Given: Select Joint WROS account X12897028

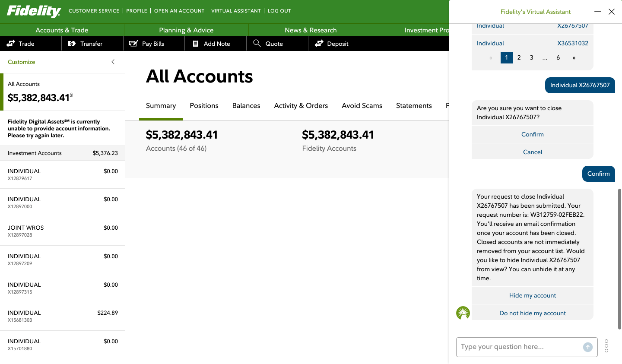Looking at the screenshot, I should pos(63,231).
